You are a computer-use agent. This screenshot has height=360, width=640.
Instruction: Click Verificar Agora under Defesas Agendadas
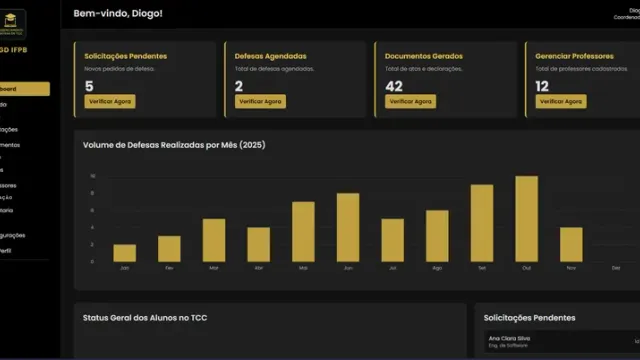260,102
